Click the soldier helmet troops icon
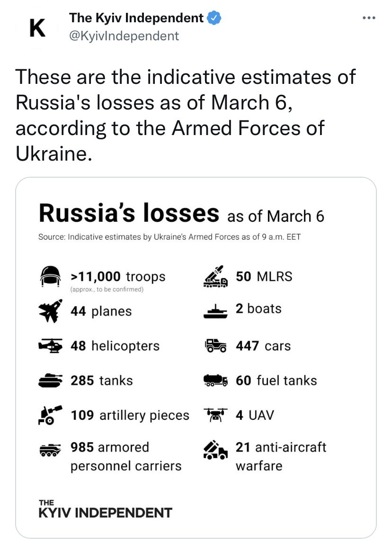 51,277
